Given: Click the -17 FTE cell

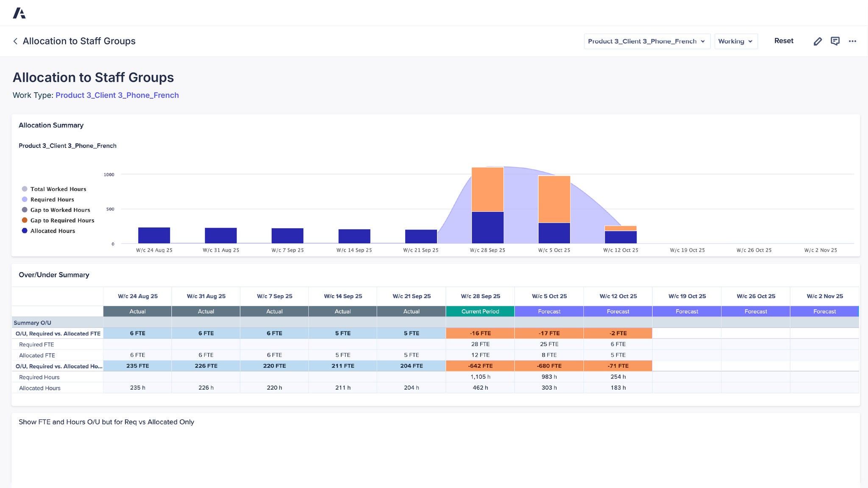Looking at the screenshot, I should pos(549,333).
